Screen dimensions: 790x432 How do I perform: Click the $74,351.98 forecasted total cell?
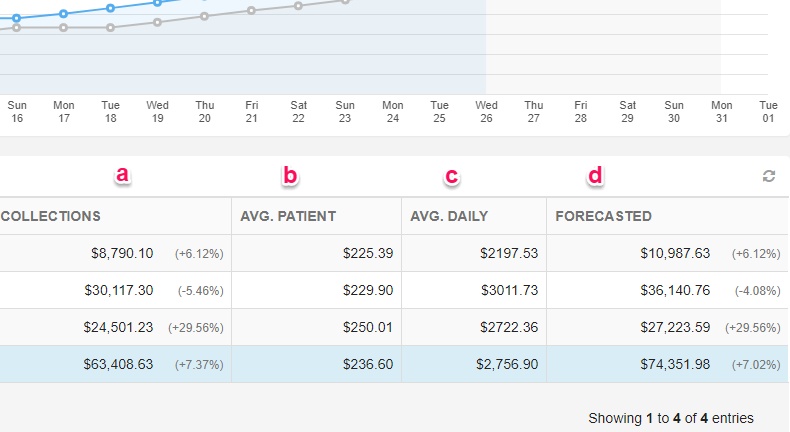(x=668, y=364)
